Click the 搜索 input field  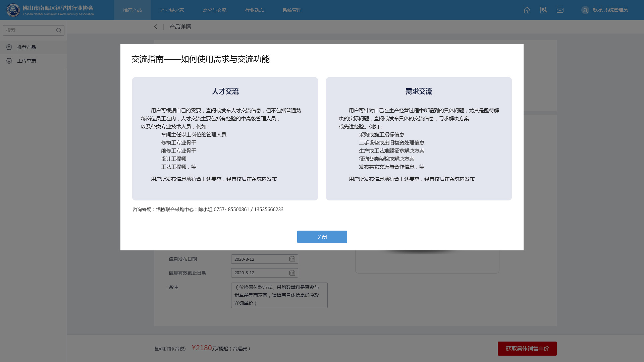pyautogui.click(x=30, y=30)
